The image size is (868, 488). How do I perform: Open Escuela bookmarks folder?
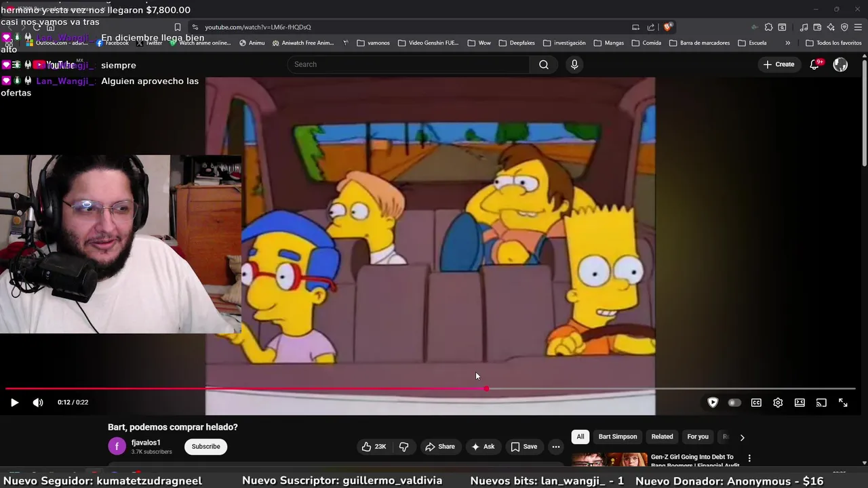(752, 43)
